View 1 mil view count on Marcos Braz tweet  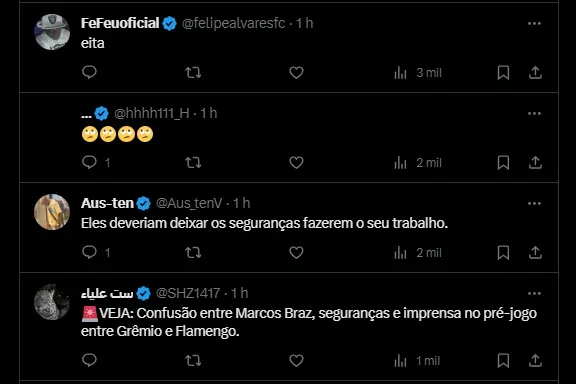coord(417,361)
